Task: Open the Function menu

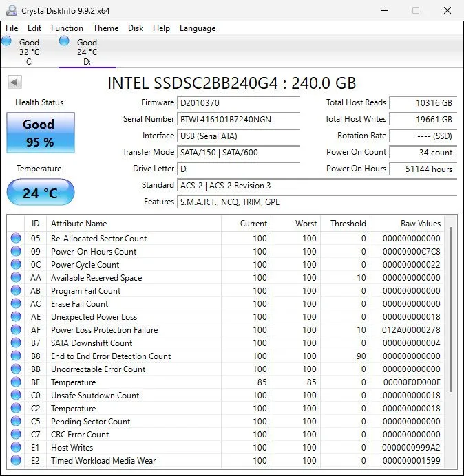Action: [x=67, y=28]
